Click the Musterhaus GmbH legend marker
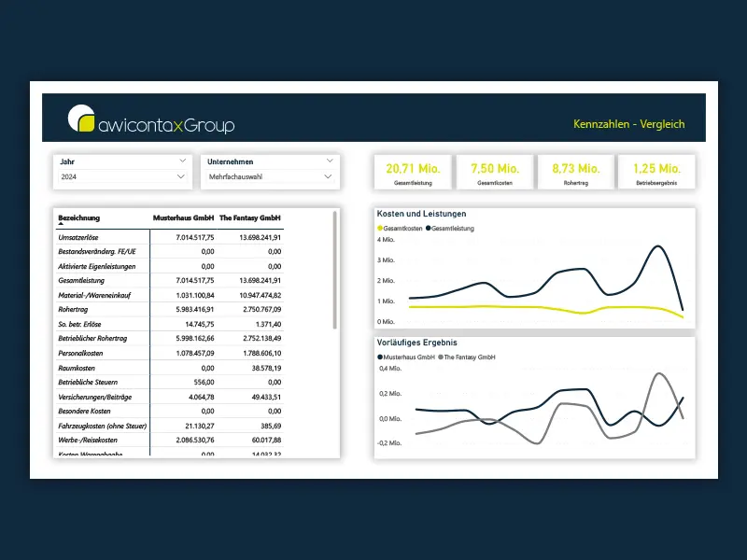The image size is (747, 560). coord(379,357)
